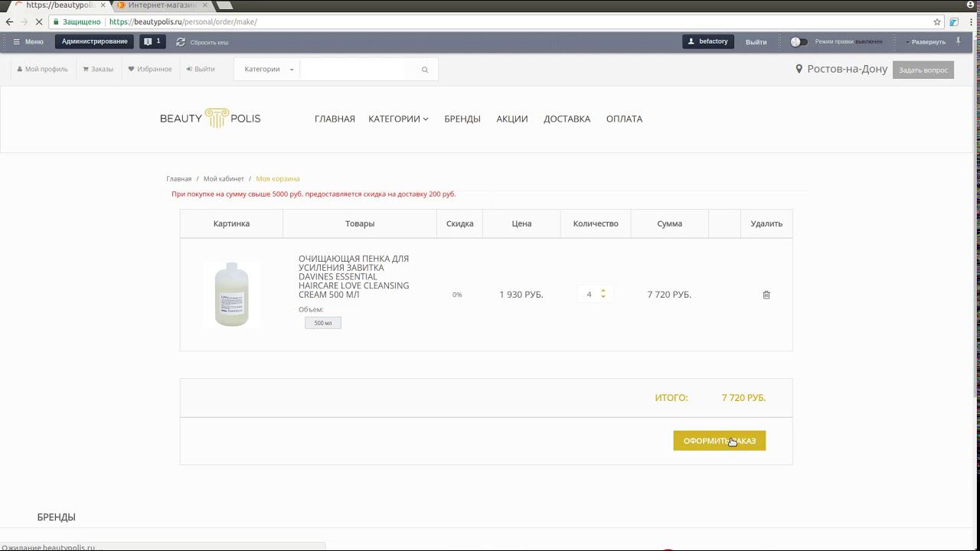Open the БРЕНДЫ navigation item
The height and width of the screenshot is (551, 980).
point(462,119)
